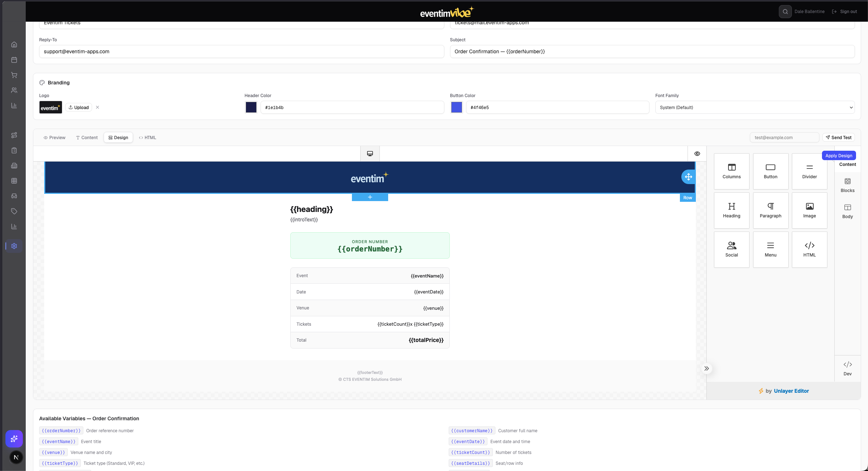Click the {{orderNumber}} variable chip
This screenshot has width=868, height=471.
[x=61, y=431]
